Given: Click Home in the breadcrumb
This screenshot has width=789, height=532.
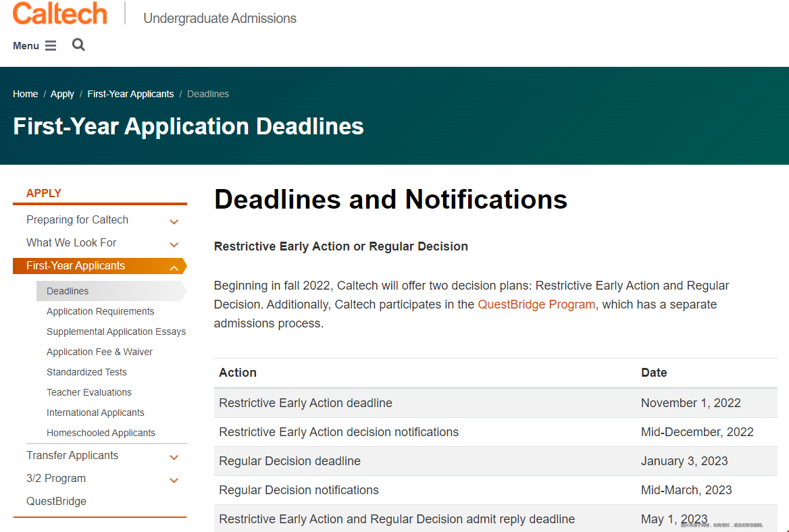Looking at the screenshot, I should 26,94.
